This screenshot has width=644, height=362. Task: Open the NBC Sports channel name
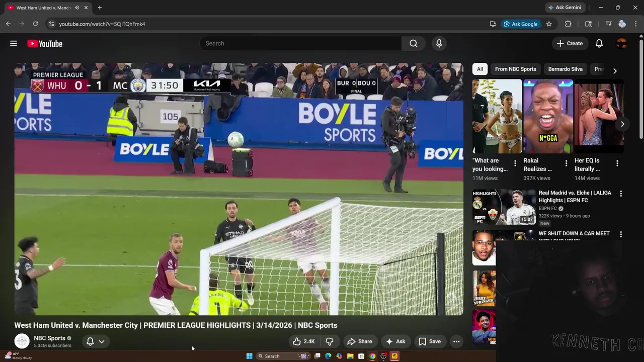[49, 338]
